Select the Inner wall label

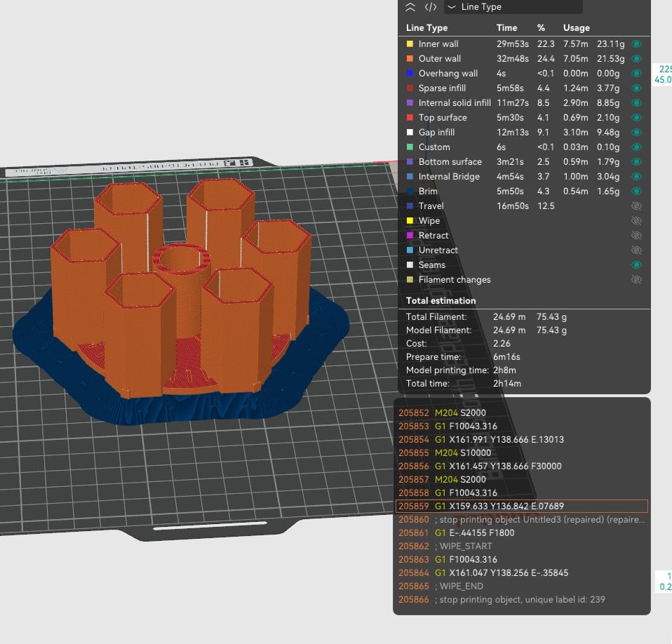coord(438,43)
